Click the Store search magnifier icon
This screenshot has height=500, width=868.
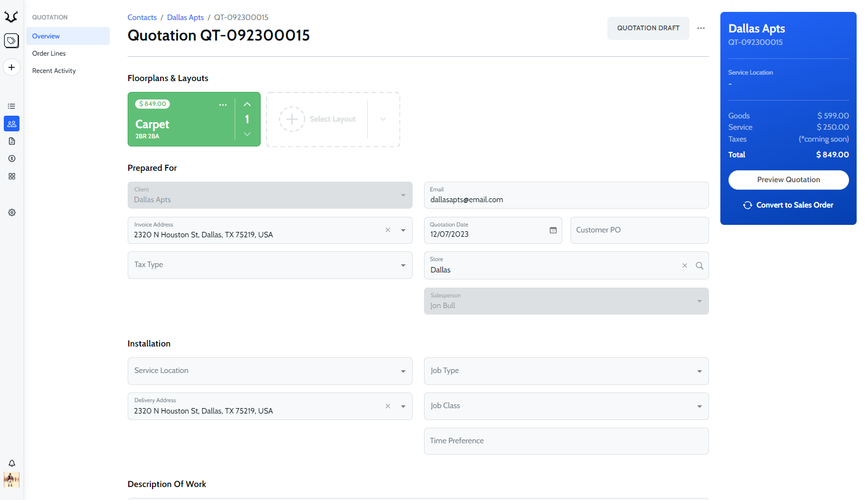(x=699, y=265)
